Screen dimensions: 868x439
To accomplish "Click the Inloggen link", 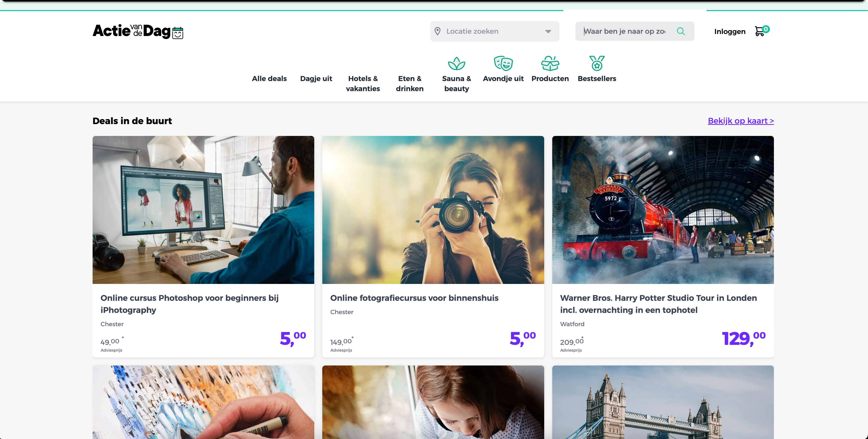I will tap(730, 31).
